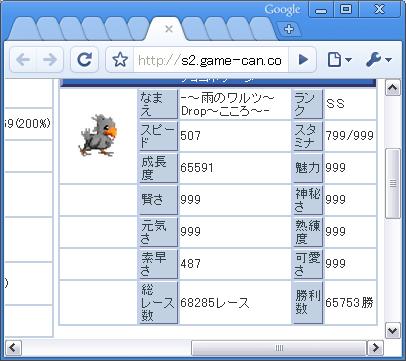The width and height of the screenshot is (406, 361).
Task: Click the forward navigation arrow
Action: click(x=50, y=60)
